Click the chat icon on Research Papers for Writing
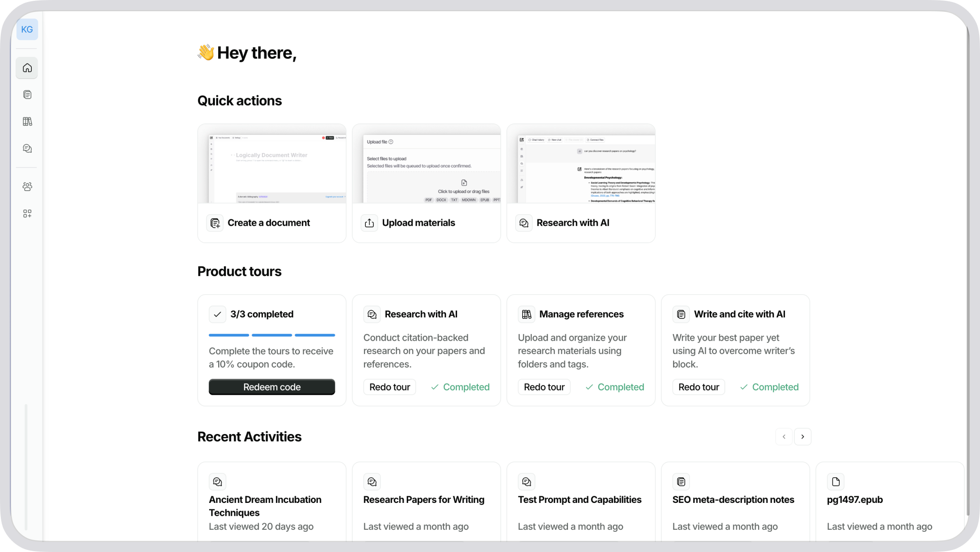 372,481
